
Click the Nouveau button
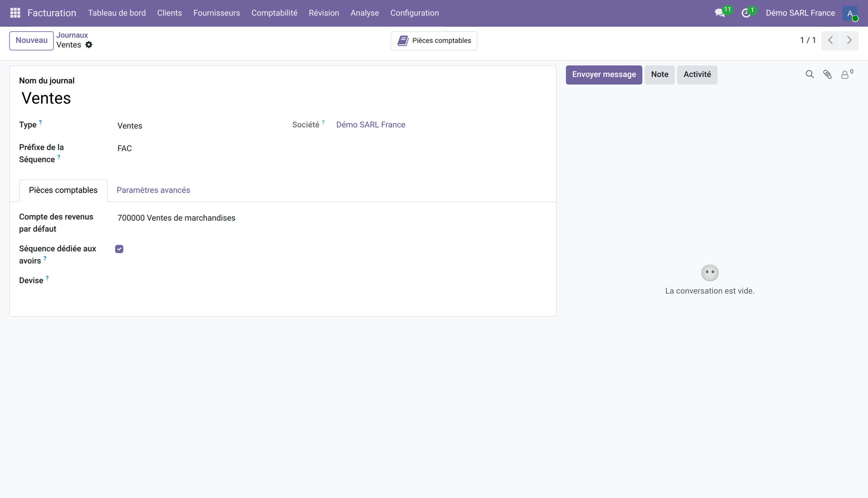pyautogui.click(x=32, y=40)
